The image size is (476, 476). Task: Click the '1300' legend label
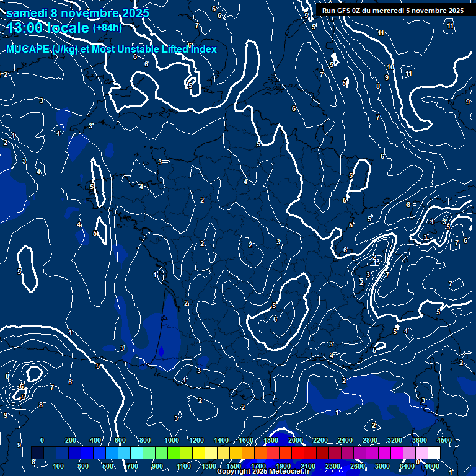(209, 466)
